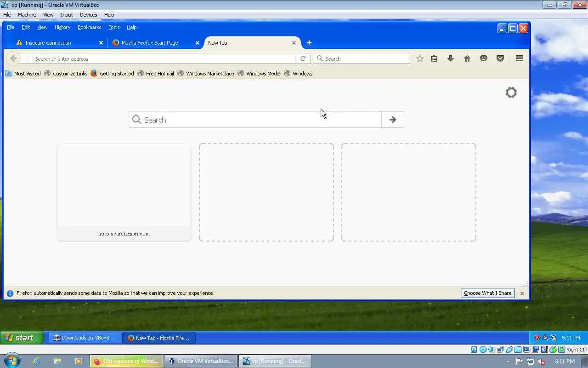The height and width of the screenshot is (368, 588).
Task: Open Firefox Bookmarks menu
Action: coord(89,27)
